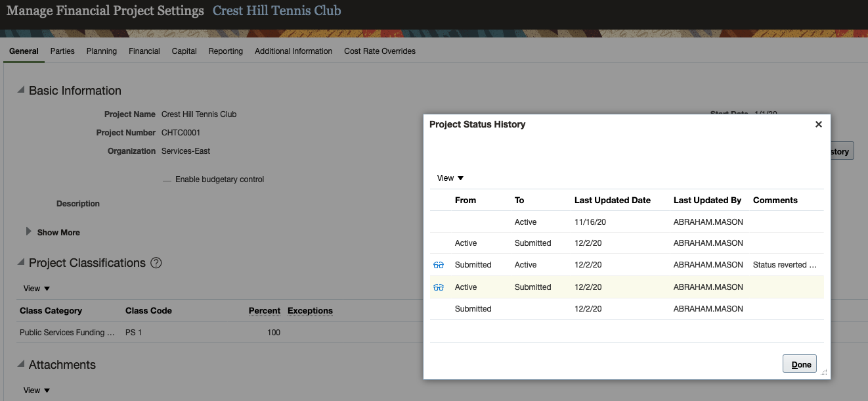Go to the Capital tab

click(184, 51)
